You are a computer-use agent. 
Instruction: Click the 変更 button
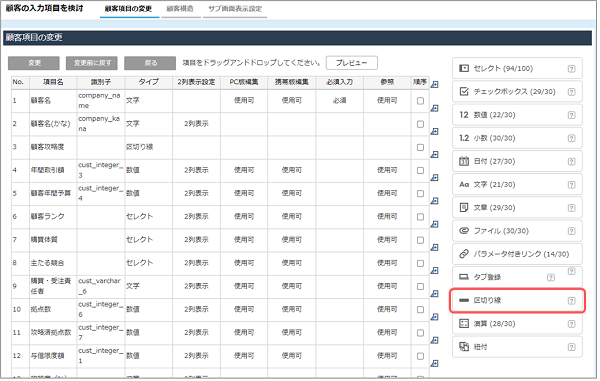tap(34, 63)
